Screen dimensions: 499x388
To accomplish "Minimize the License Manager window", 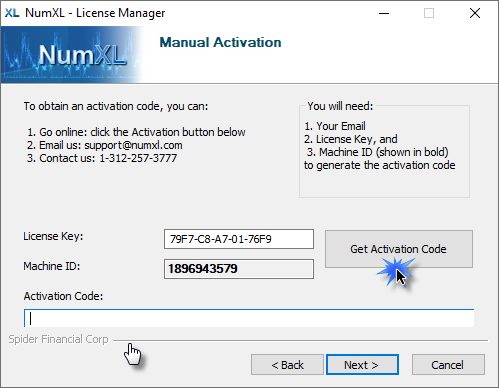I will (384, 13).
